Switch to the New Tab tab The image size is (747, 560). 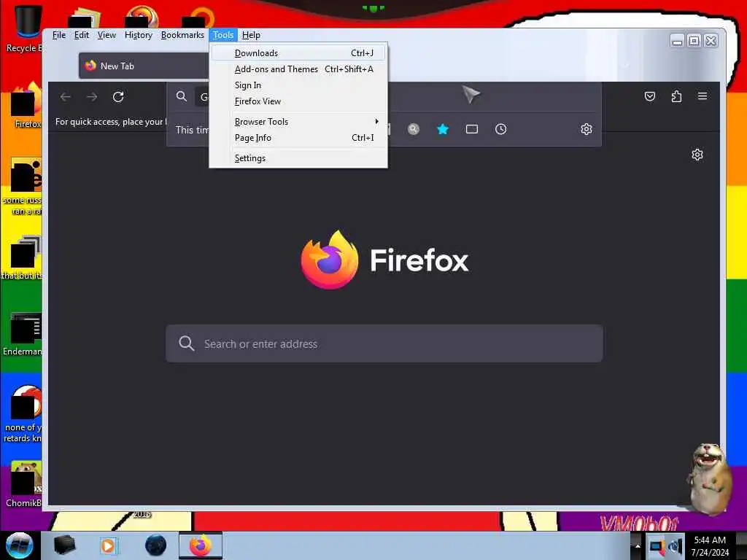[x=144, y=66]
